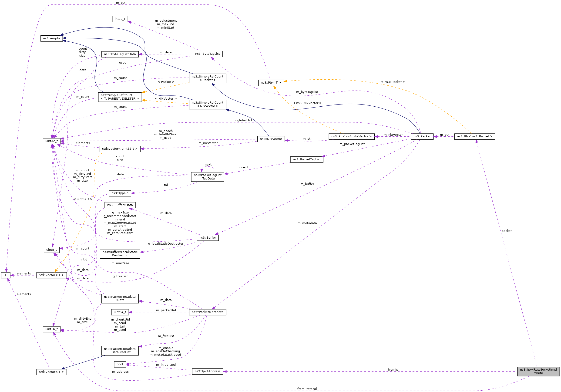Open the bottom-left std::vector< T > node
The image size is (561, 392).
pyautogui.click(x=52, y=372)
